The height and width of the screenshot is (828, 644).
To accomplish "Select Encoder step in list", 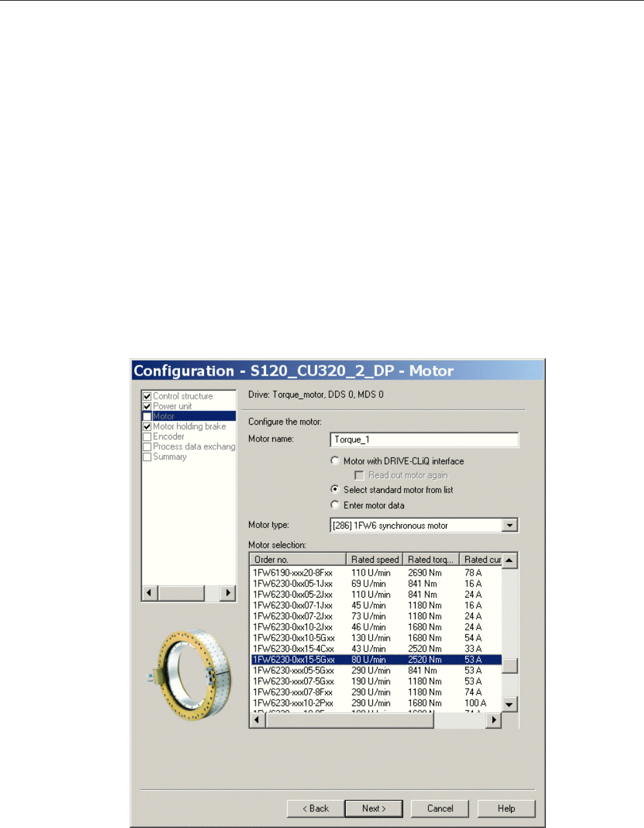I will (168, 437).
